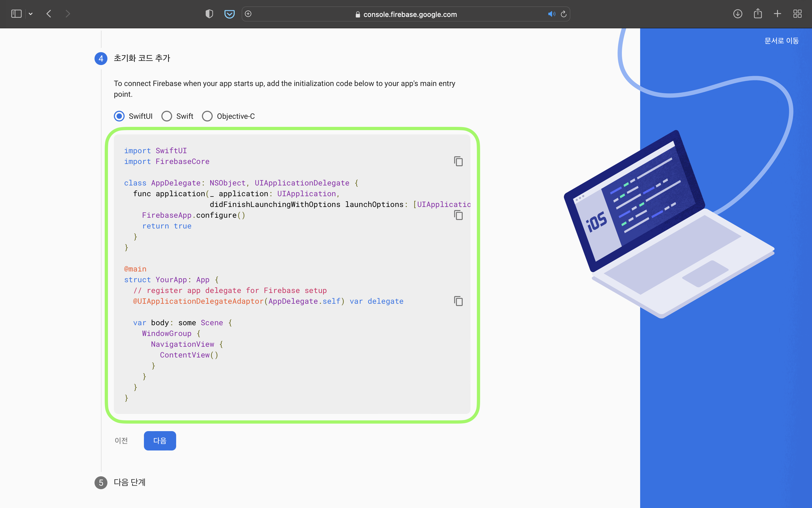The width and height of the screenshot is (812, 508).
Task: Follow the 문서로 이동 link
Action: [781, 41]
